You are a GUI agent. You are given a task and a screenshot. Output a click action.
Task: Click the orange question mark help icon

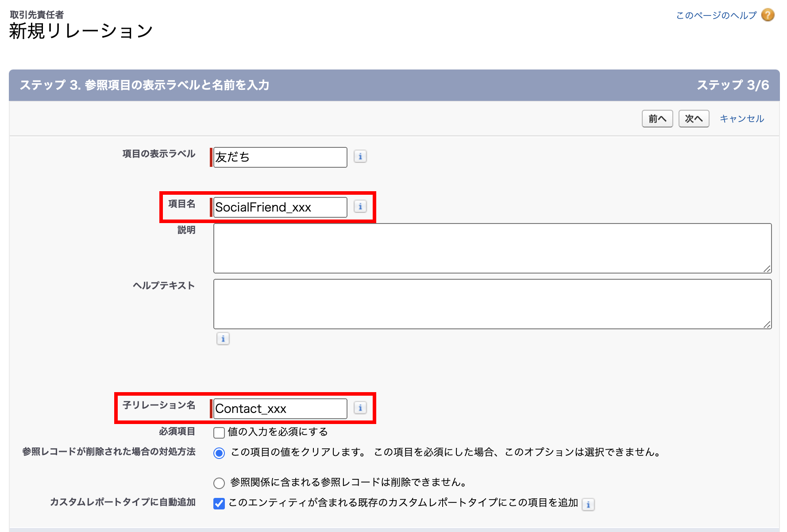click(768, 15)
